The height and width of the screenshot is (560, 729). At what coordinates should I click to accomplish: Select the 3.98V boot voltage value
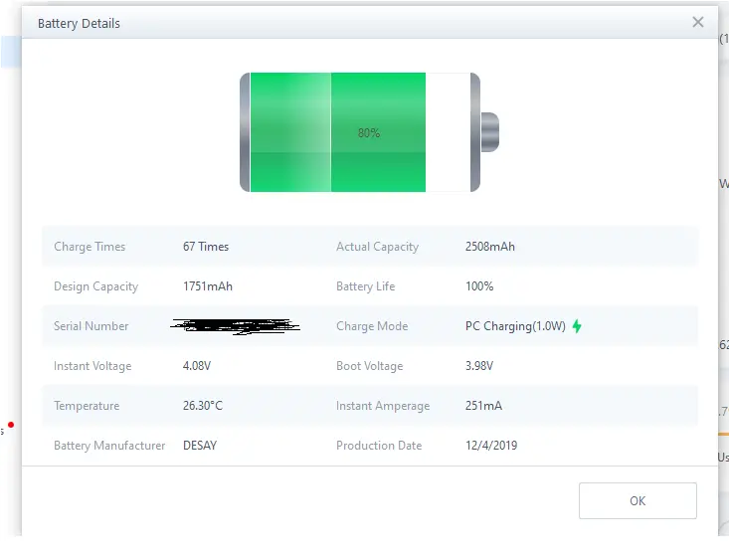(x=479, y=366)
